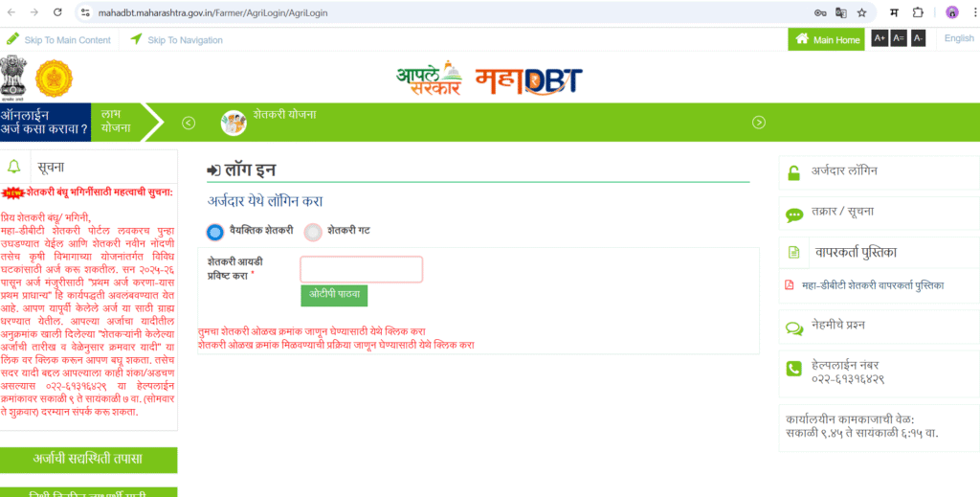Image resolution: width=980 pixels, height=497 pixels.
Task: Open the PDF icon for शेतकरी वापरकर्ता पुस्तिका
Action: click(790, 285)
